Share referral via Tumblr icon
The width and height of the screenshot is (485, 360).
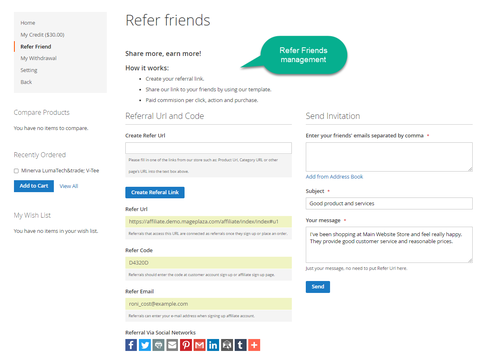(240, 345)
